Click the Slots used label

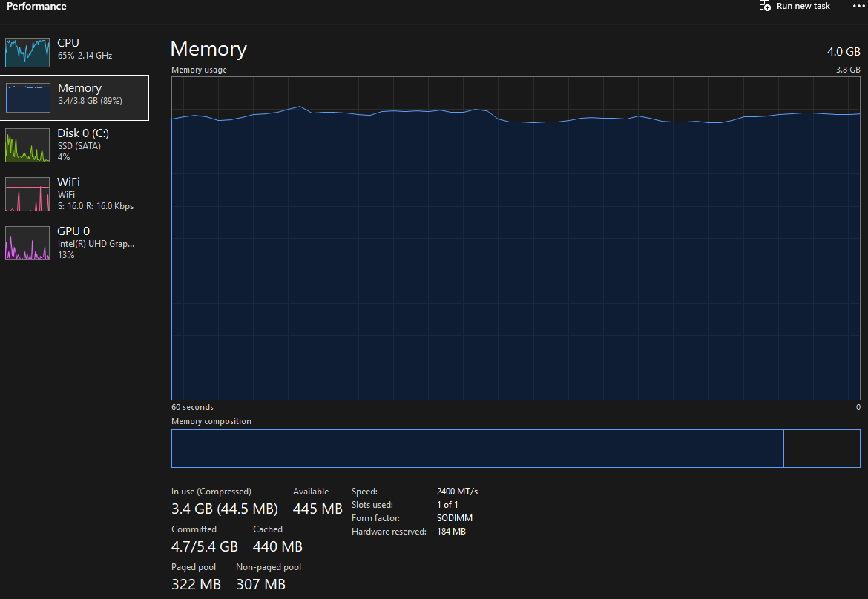point(372,504)
